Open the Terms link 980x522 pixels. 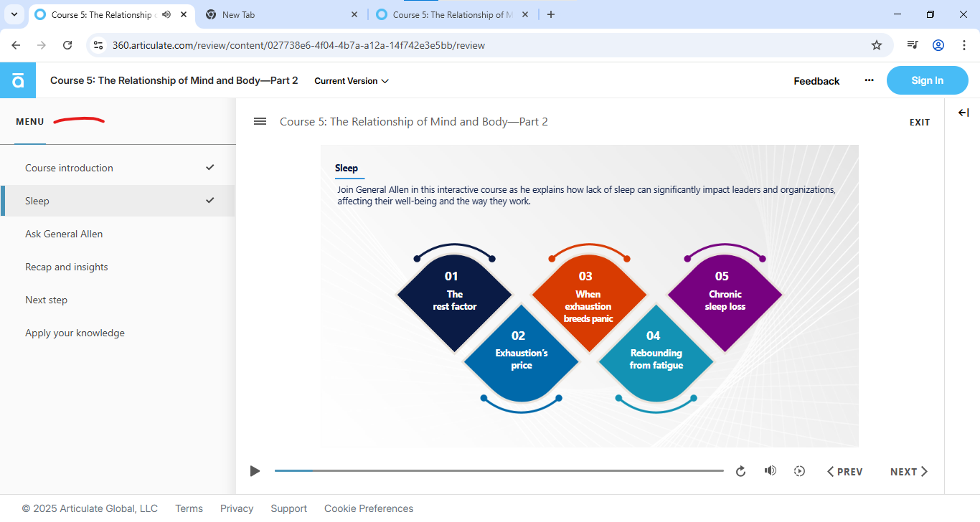[189, 508]
